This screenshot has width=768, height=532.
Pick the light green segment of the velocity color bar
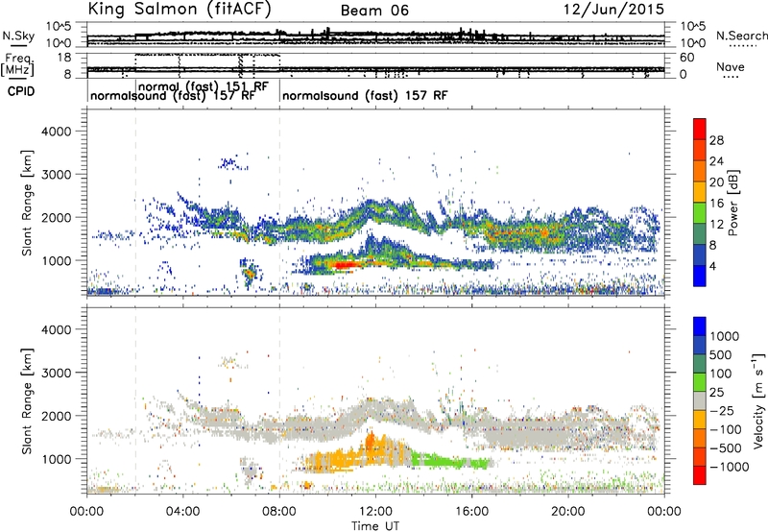[700, 382]
